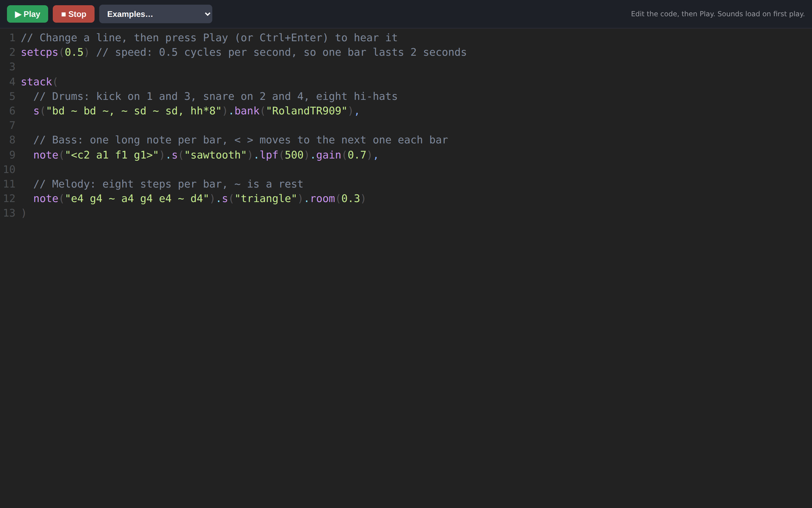This screenshot has height=508, width=812.
Task: Click the lpf value 500
Action: click(294, 155)
